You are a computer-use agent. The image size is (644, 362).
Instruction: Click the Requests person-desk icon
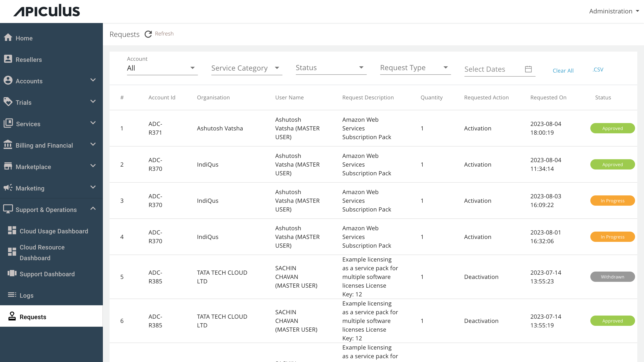(12, 316)
